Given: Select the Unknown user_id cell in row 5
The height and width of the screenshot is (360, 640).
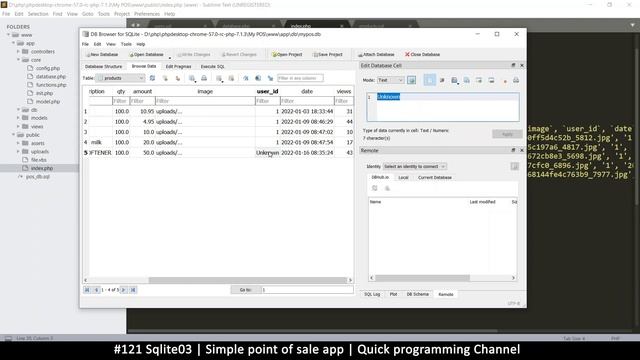Looking at the screenshot, I should [267, 153].
